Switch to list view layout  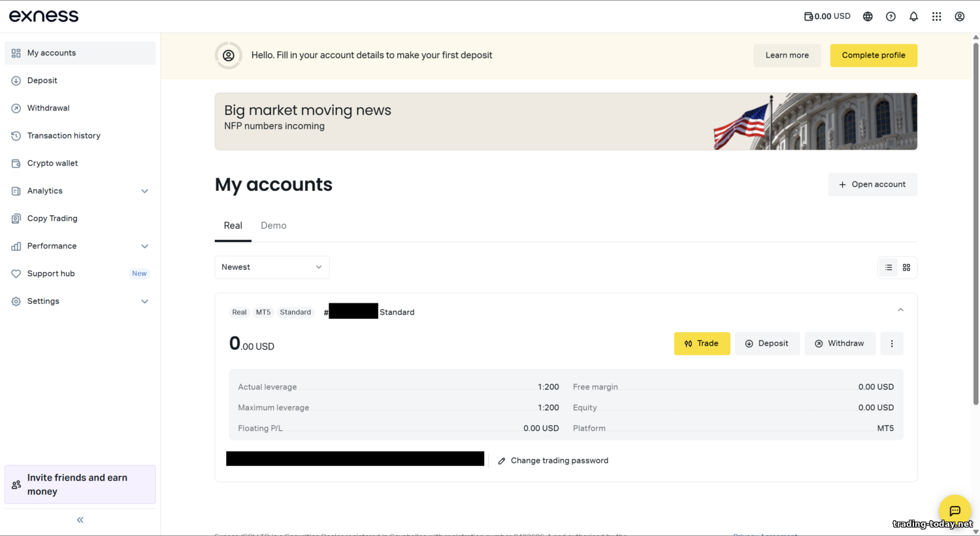point(889,267)
